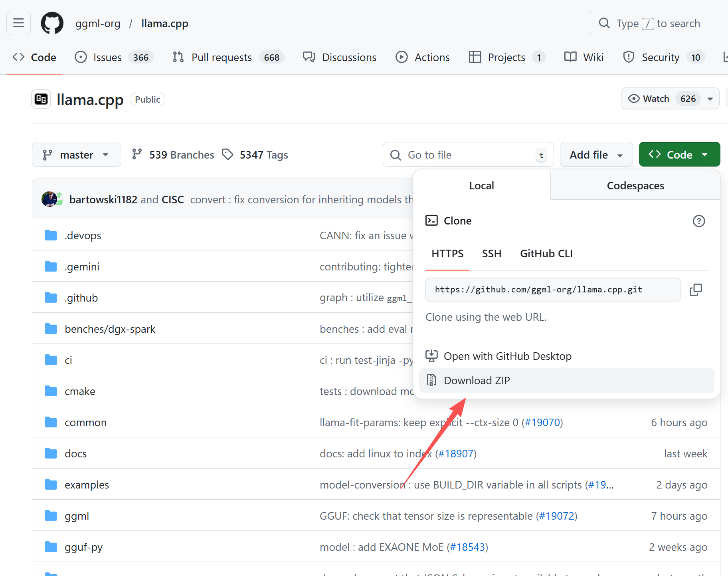Screen dimensions: 728x576
Task: Click the terminal icon beside Clone
Action: pyautogui.click(x=431, y=220)
